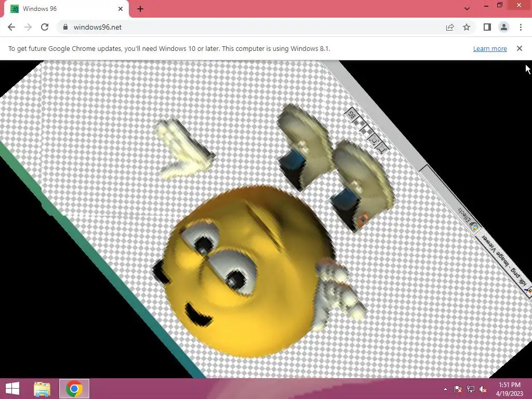The height and width of the screenshot is (399, 532).
Task: Open the clock showing 1:51 PM
Action: (x=509, y=389)
